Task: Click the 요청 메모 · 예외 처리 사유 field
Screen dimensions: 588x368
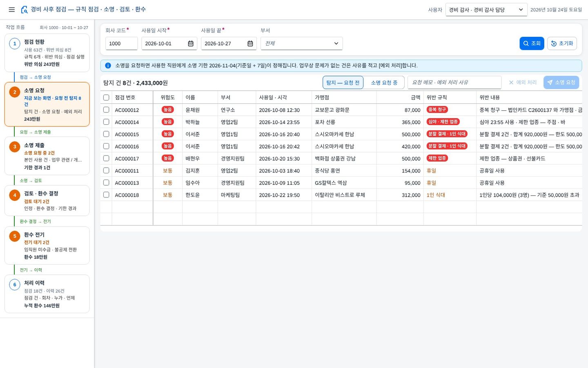Action: pos(454,83)
